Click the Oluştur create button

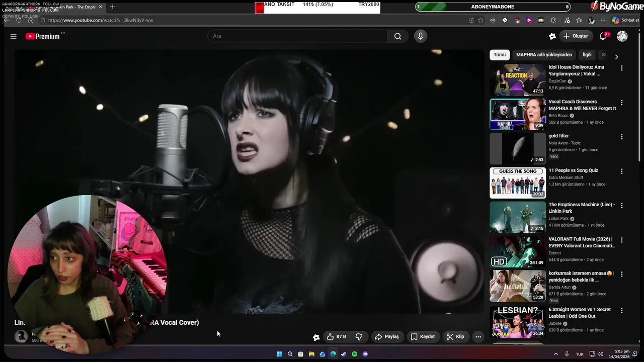(x=576, y=36)
